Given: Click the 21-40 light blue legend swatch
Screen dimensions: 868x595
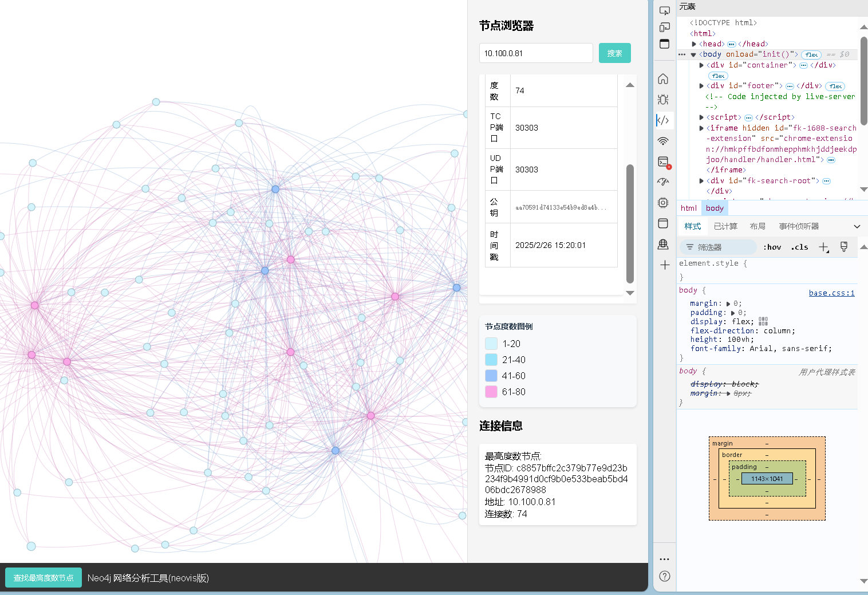Looking at the screenshot, I should click(491, 360).
